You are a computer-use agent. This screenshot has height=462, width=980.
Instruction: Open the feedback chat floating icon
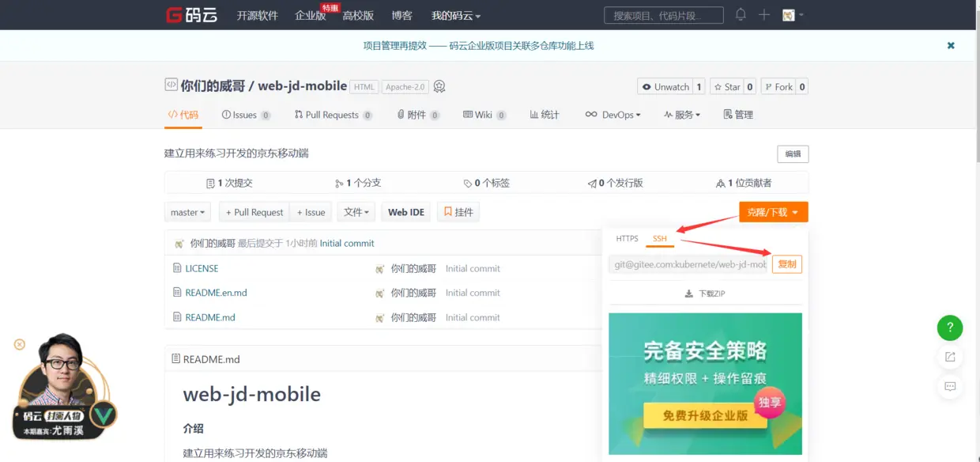tap(950, 387)
